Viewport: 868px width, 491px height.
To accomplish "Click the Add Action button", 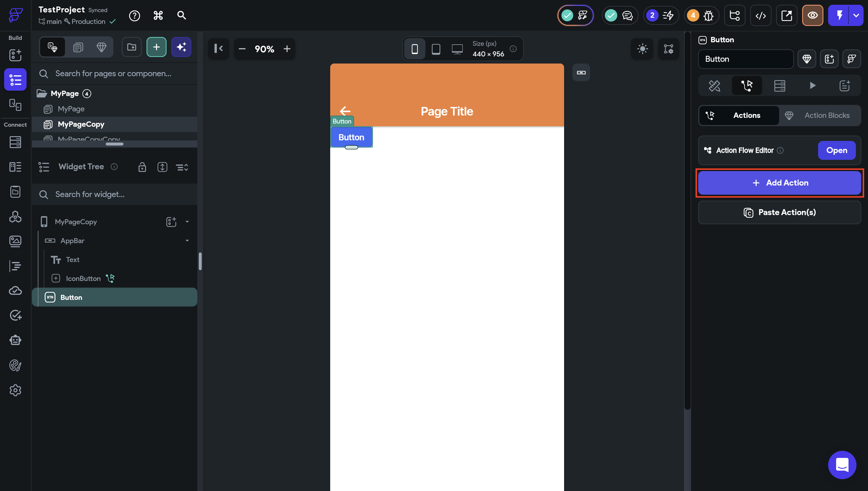I will 779,183.
